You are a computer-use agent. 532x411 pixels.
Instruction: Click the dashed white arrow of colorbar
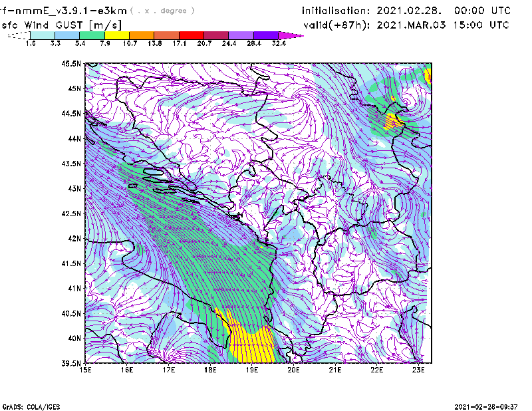click(19, 35)
